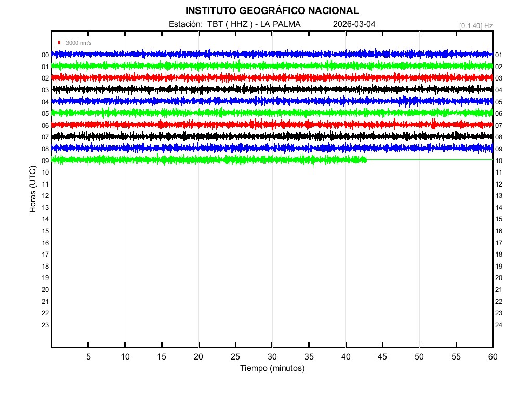Select hour label 12 on the left axis
This screenshot has height=399, width=532.
pos(45,196)
